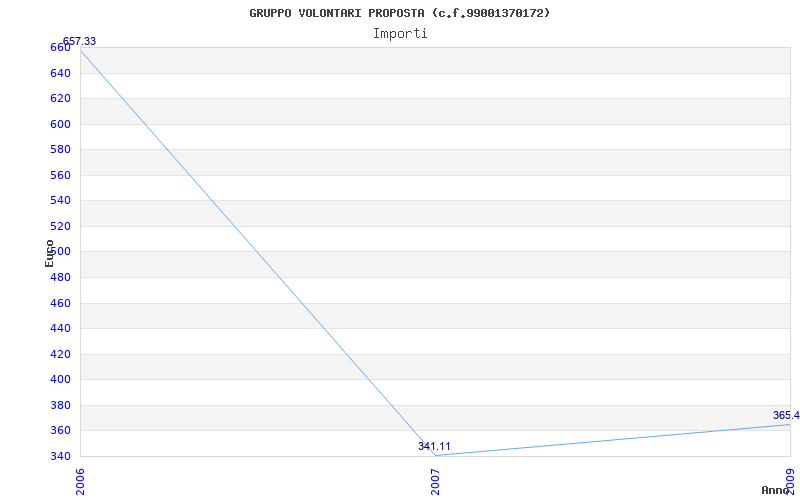Click the 2006 x-axis label
Viewport: 800px width, 500px height.
tap(80, 482)
